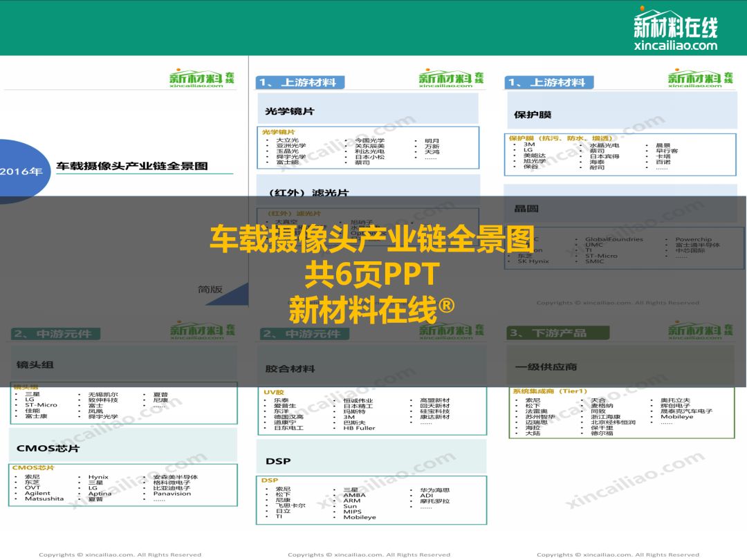
Task: Select 1、上游材料 tab above 保护膜
Action: point(546,82)
